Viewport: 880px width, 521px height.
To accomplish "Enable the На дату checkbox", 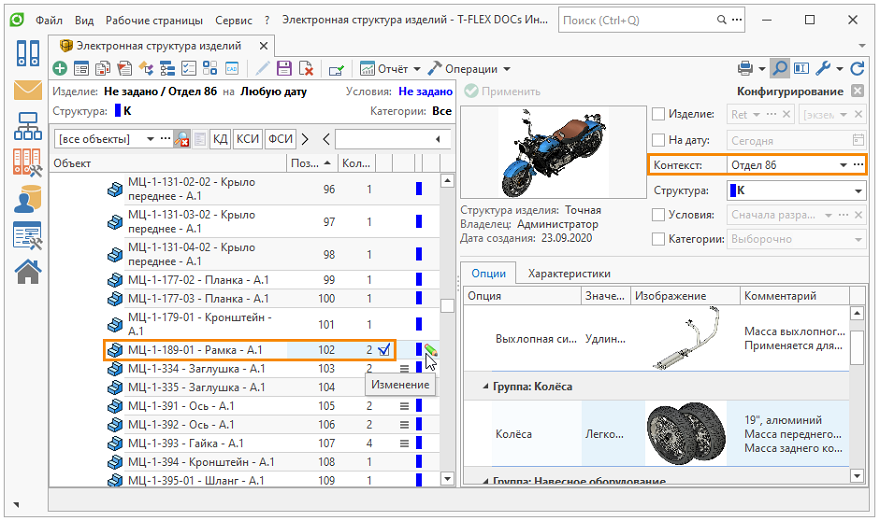I will [x=658, y=140].
